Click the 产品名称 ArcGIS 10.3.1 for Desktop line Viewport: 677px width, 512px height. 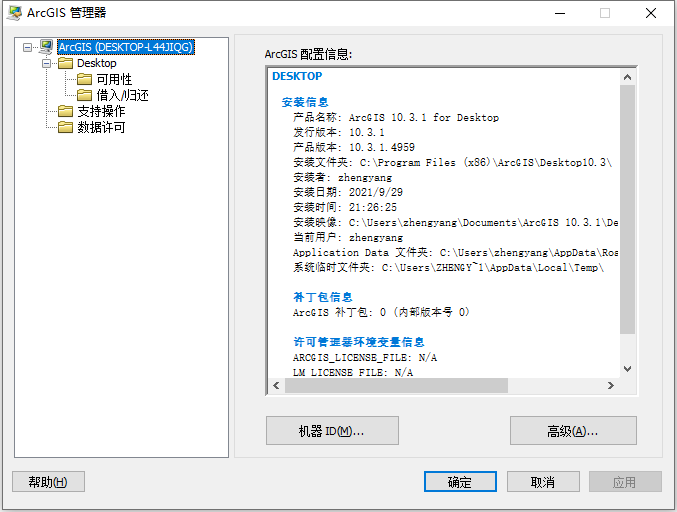tap(396, 117)
